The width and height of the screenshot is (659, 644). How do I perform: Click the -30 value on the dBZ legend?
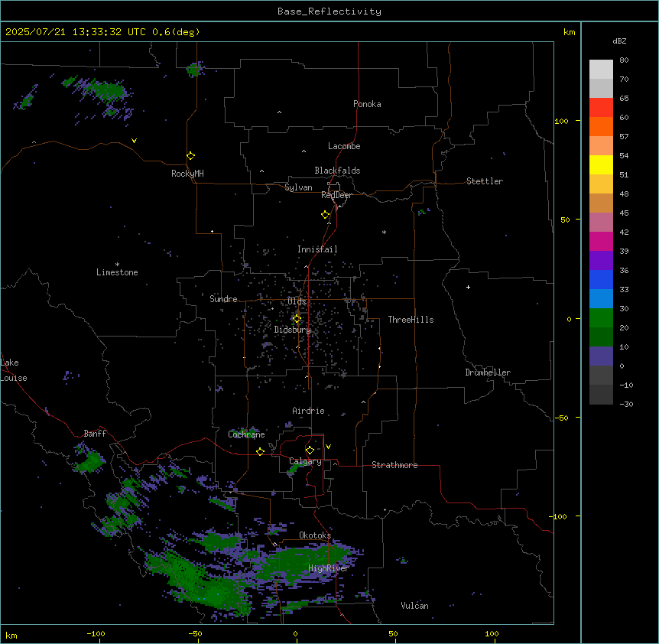click(626, 404)
